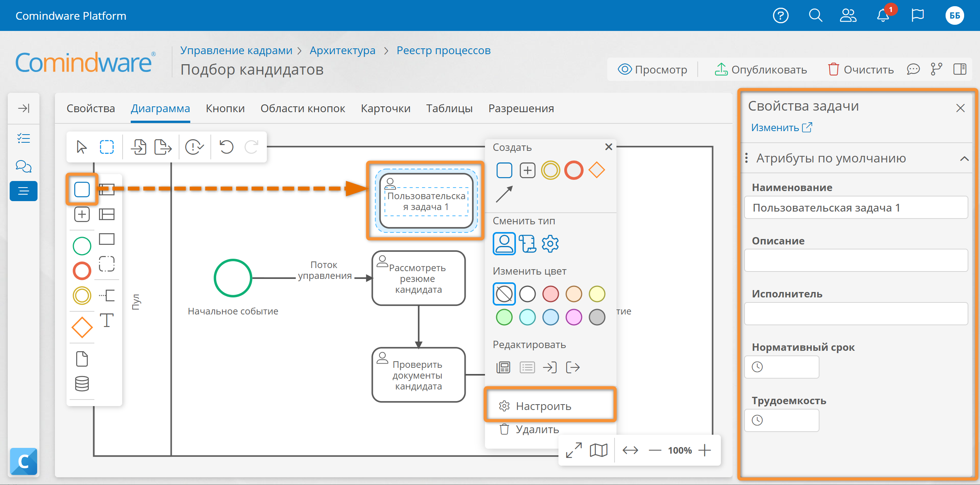The height and width of the screenshot is (485, 980).
Task: Choose the purple color swatch
Action: click(574, 317)
